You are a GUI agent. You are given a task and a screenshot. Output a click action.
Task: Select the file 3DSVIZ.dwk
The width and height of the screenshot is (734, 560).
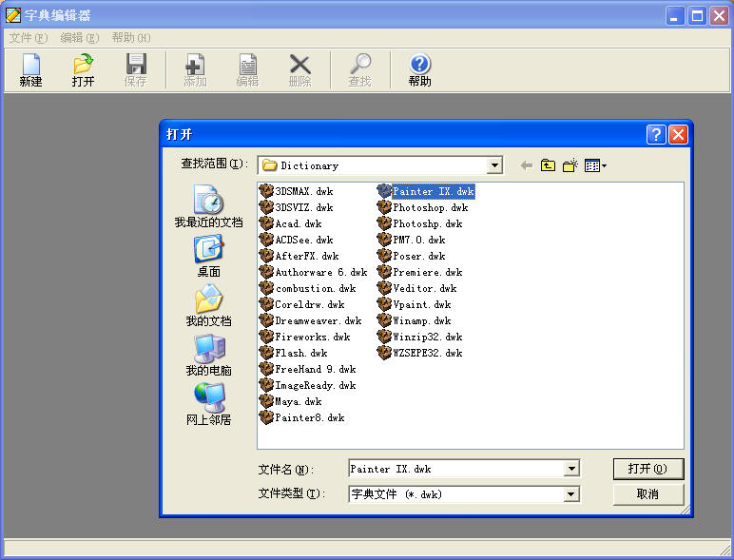click(297, 207)
